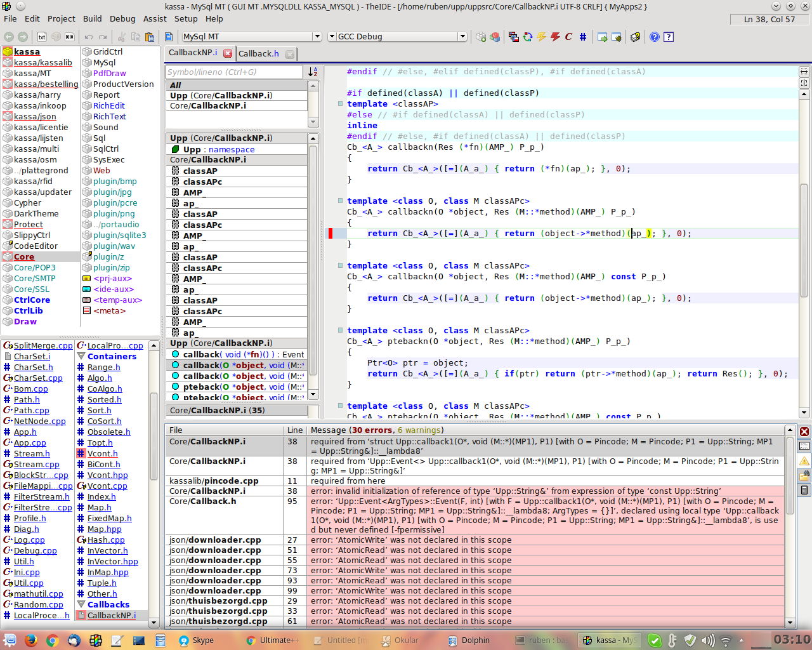Click the red C icon in toolbar
The image size is (812, 650).
coord(569,37)
